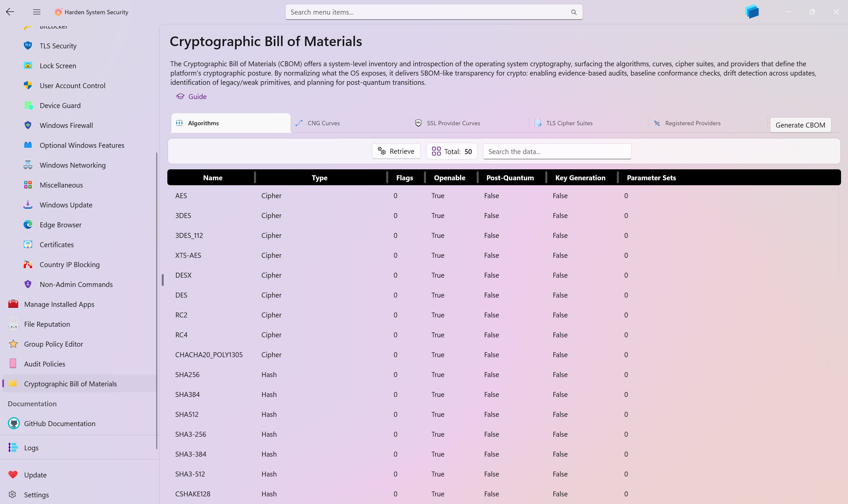Open File Reputation bunny icon
Image resolution: width=848 pixels, height=504 pixels.
pyautogui.click(x=14, y=324)
